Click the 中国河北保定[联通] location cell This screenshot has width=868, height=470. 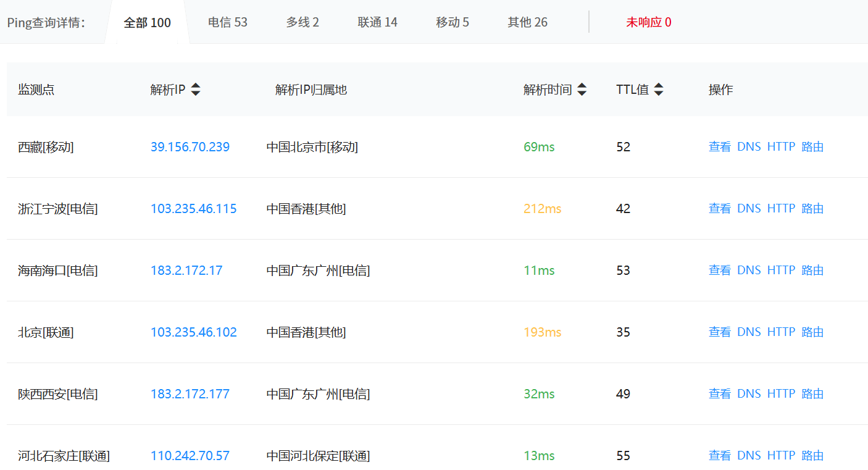319,456
